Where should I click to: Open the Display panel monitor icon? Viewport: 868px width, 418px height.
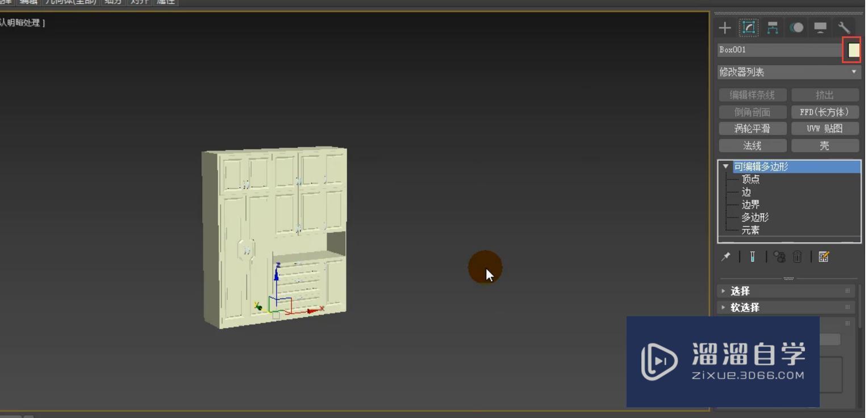coord(820,27)
